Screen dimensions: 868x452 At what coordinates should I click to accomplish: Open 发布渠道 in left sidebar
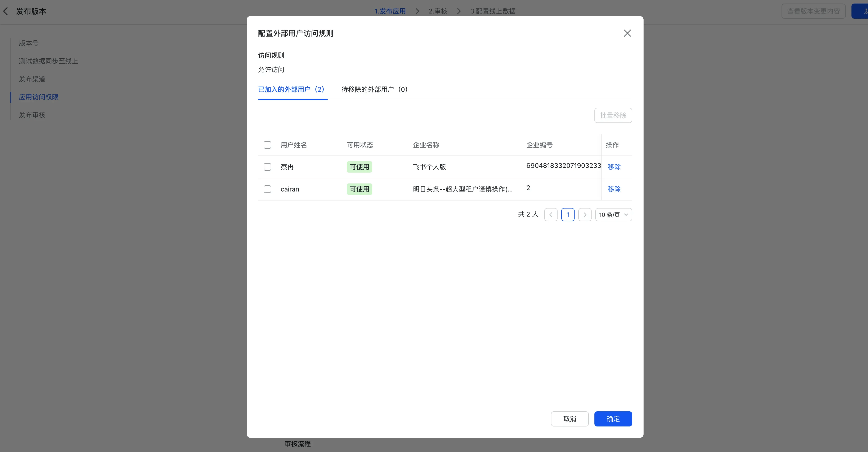pos(32,79)
